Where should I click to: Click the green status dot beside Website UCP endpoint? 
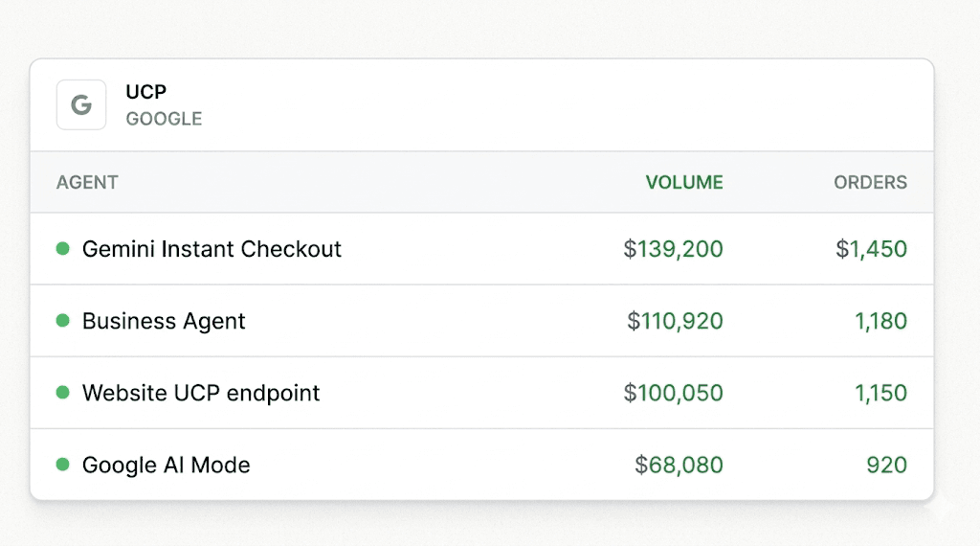coord(62,393)
